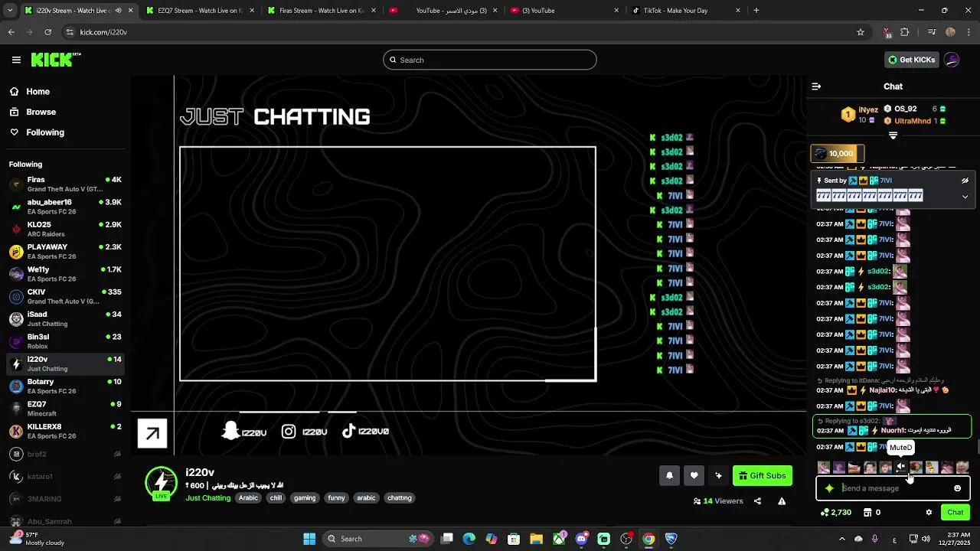Open Discord from taskbar
980x551 pixels.
click(x=581, y=539)
